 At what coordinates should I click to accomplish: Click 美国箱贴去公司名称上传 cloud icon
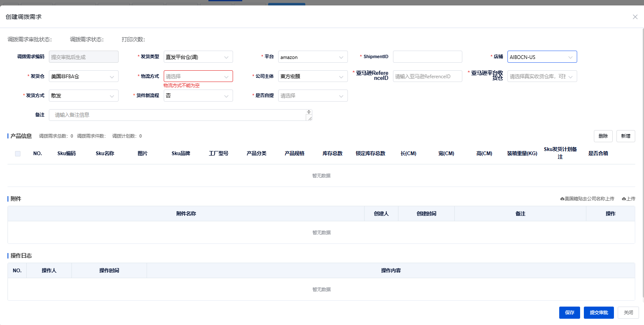click(562, 199)
